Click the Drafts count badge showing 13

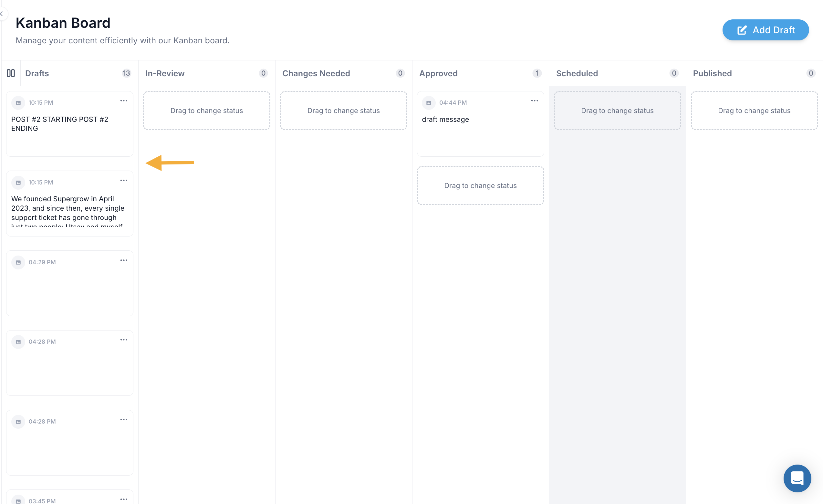[x=126, y=73]
